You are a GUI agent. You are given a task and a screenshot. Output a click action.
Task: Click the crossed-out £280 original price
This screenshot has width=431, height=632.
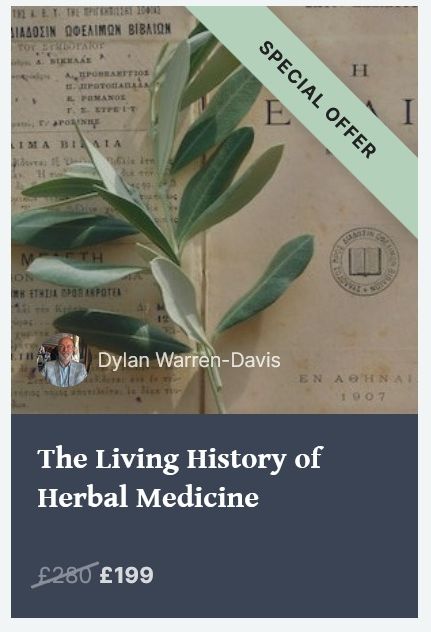coord(64,575)
